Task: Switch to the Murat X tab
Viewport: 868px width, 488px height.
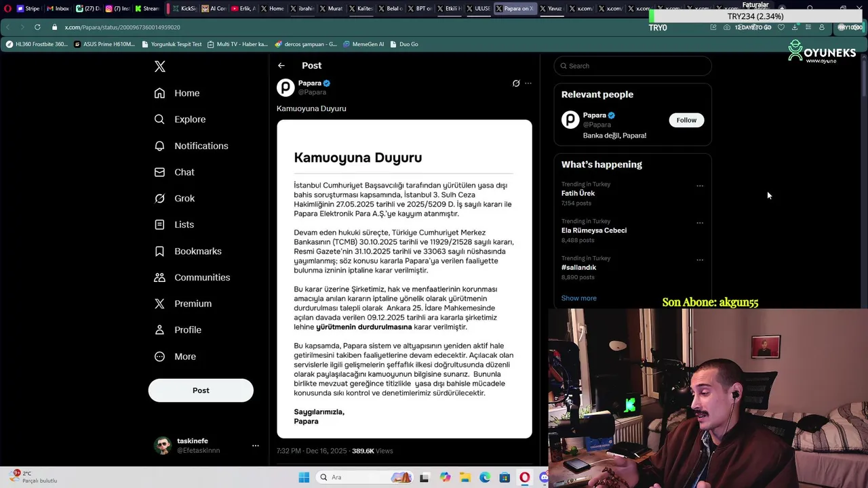Action: [332, 9]
